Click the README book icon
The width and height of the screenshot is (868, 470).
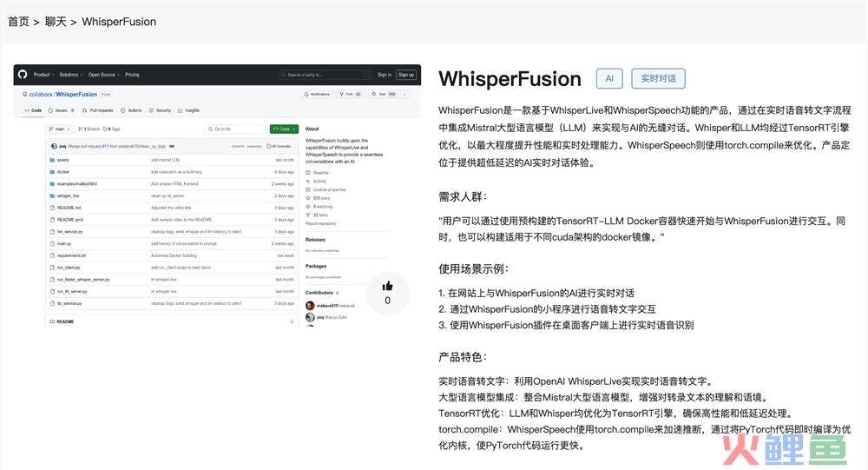point(52,321)
